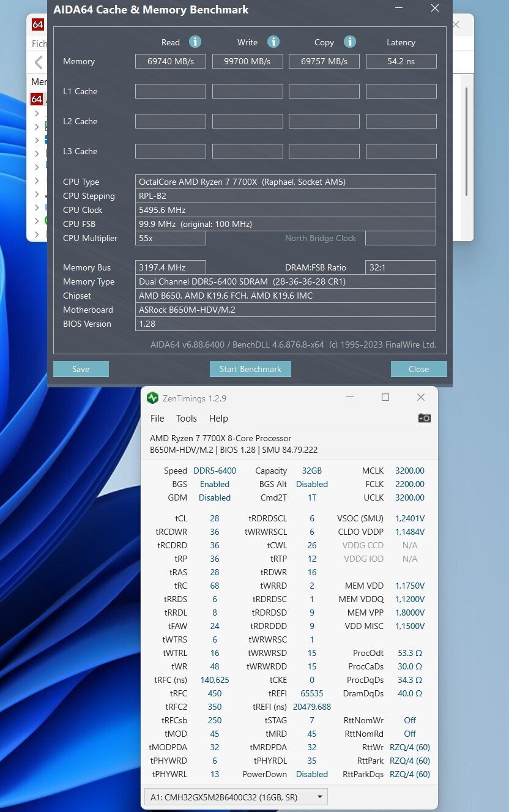Click the ProcOdt value 53.3 Ω
This screenshot has height=812, width=509.
point(410,653)
